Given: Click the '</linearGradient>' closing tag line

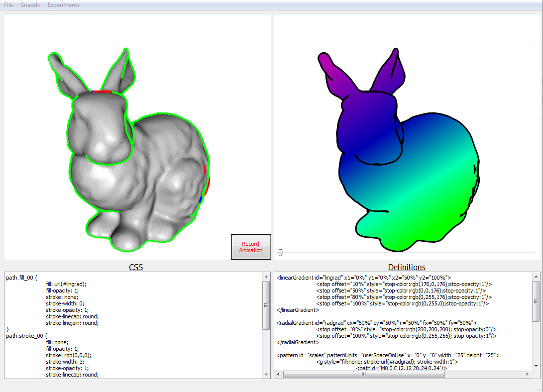Looking at the screenshot, I should 298,310.
